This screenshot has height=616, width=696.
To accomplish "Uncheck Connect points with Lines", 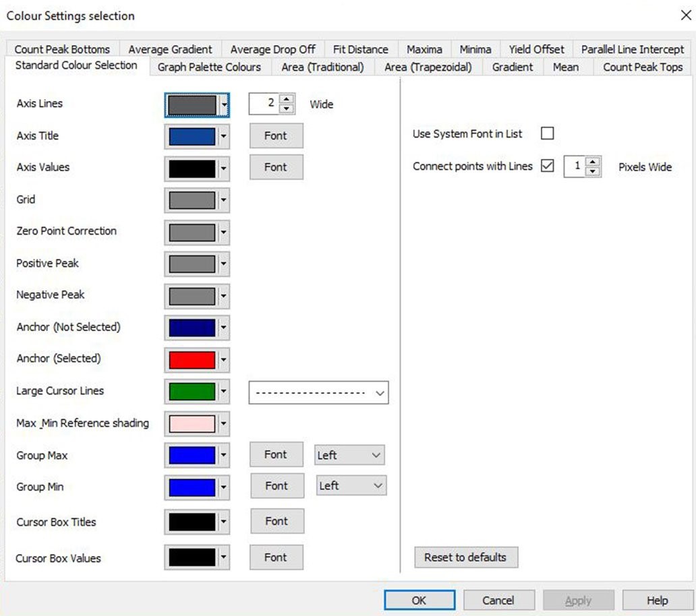I will pos(548,166).
